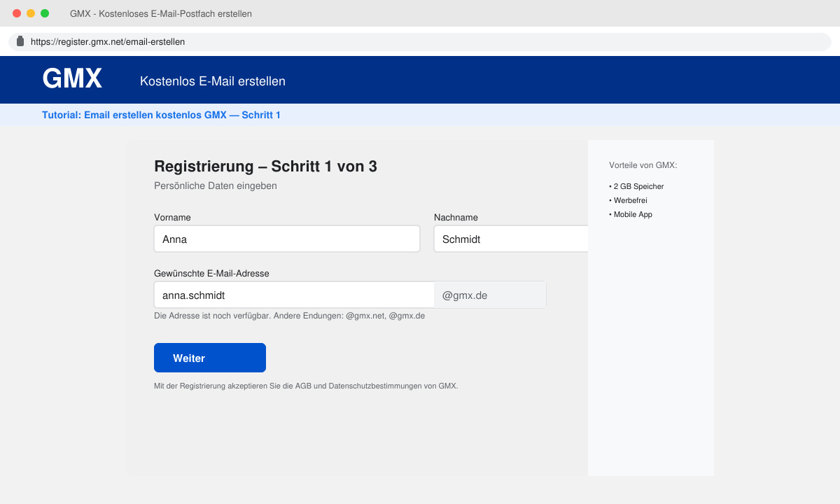840x504 pixels.
Task: Click the URL in the browser address bar
Action: pos(108,41)
